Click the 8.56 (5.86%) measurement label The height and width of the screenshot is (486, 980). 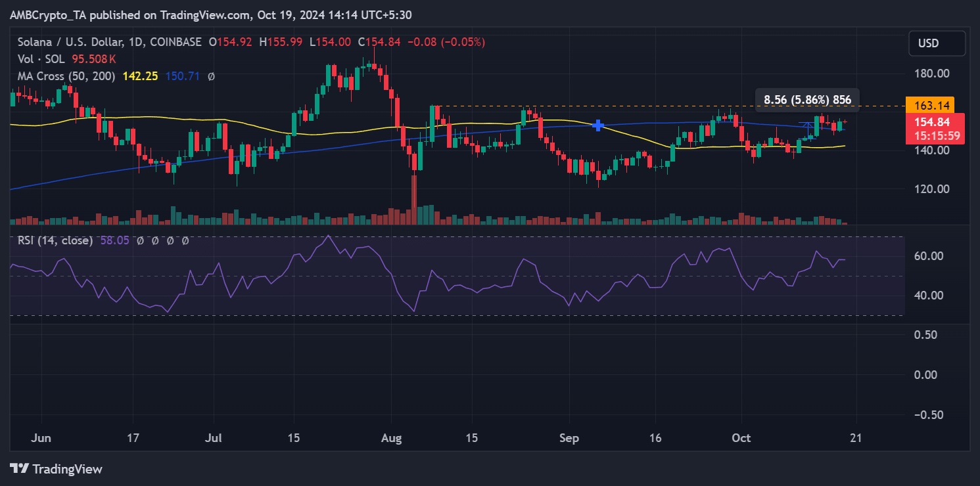click(x=807, y=100)
